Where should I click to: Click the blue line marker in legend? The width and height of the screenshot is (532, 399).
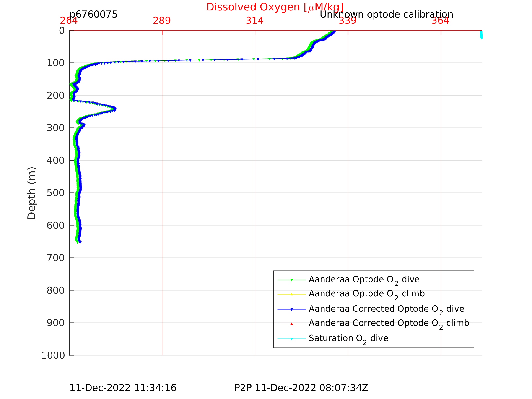point(291,309)
